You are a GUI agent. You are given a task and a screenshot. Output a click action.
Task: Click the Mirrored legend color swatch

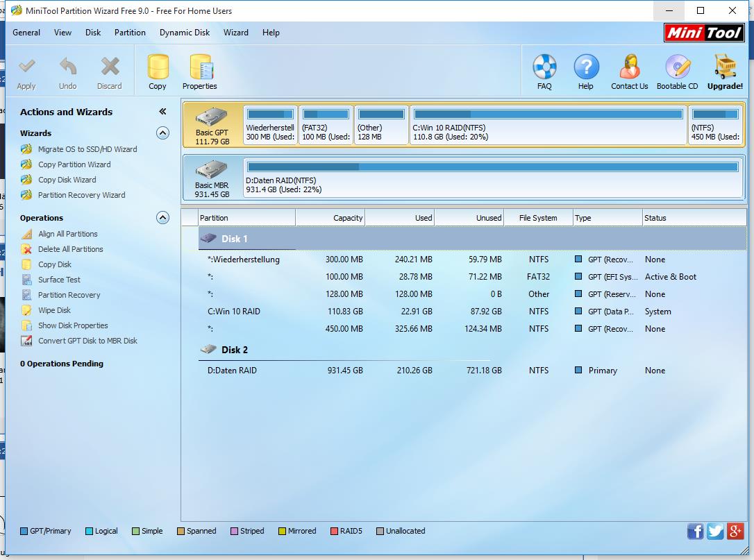click(x=283, y=531)
